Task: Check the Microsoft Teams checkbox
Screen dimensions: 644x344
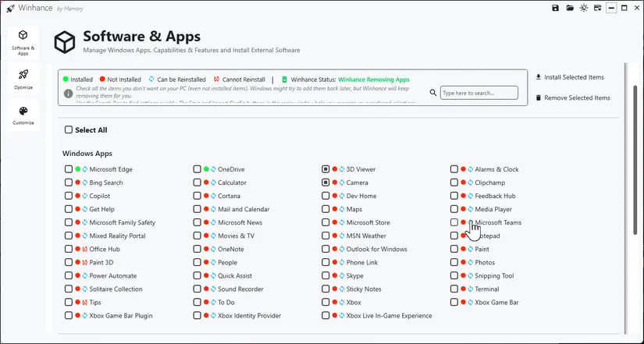Action: click(454, 222)
